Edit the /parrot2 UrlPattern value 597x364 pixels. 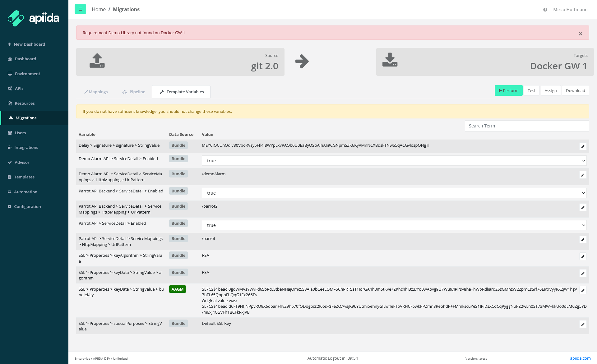pyautogui.click(x=583, y=207)
